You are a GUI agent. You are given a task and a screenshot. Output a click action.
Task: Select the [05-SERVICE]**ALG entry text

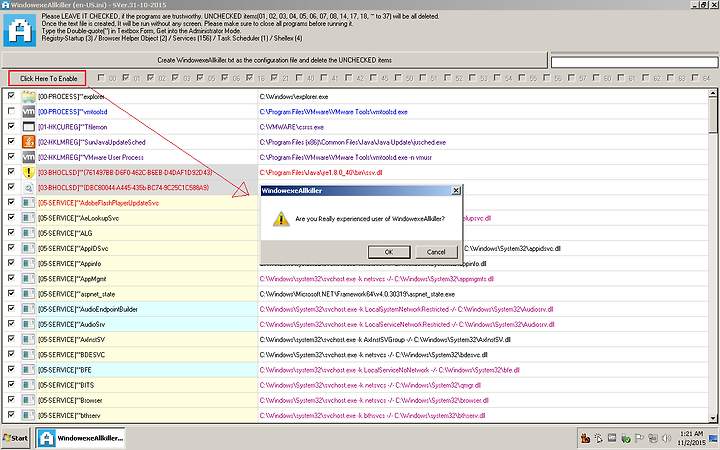tap(65, 233)
